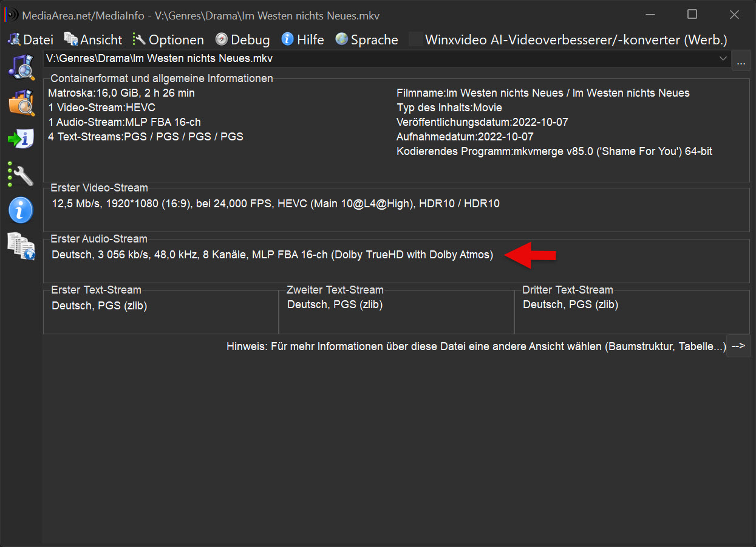
Task: Click the 'Erster Audio-Stream' group label
Action: (x=99, y=239)
